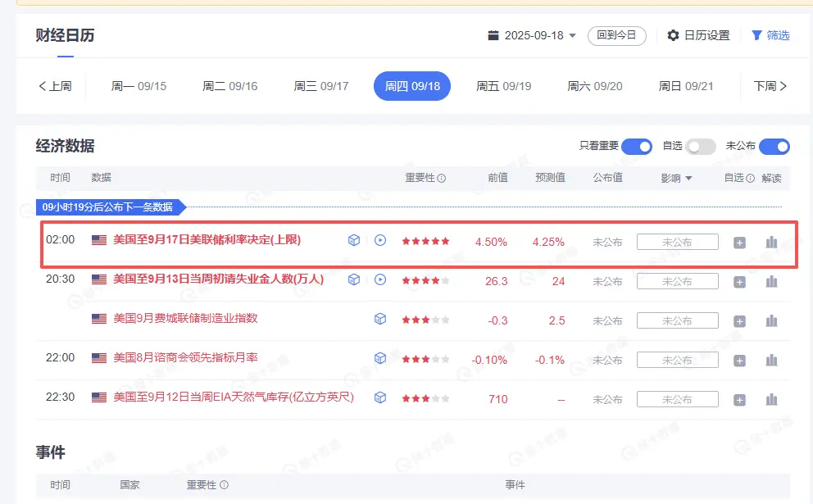This screenshot has height=504, width=813.
Task: Open bar chart for EIA天然气库存 row
Action: pos(771,399)
